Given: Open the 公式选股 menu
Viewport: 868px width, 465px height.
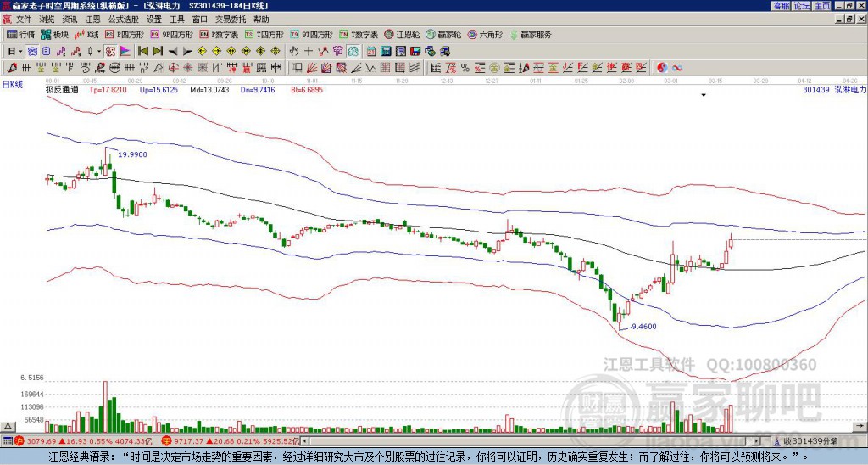Looking at the screenshot, I should click(x=124, y=20).
